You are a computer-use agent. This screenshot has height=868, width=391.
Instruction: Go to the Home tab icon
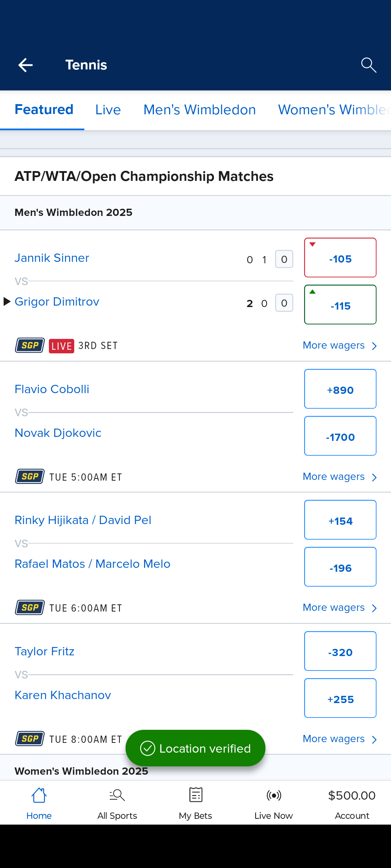click(x=39, y=796)
